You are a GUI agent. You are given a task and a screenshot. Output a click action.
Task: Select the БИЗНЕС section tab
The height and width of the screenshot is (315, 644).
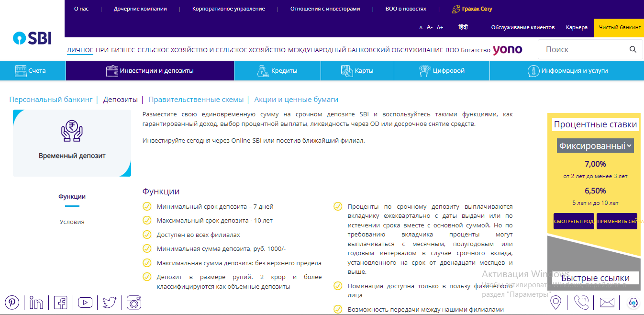click(123, 50)
